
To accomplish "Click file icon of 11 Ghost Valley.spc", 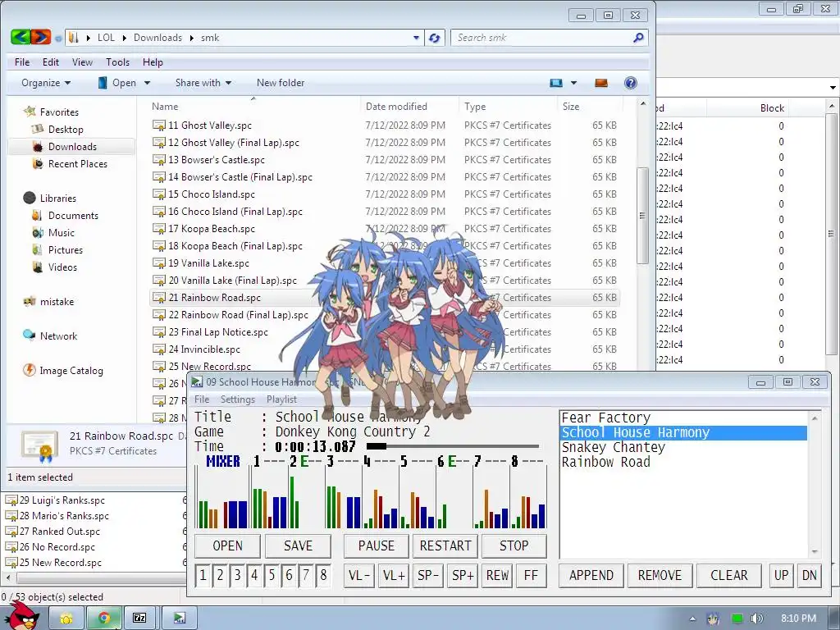I will [158, 126].
